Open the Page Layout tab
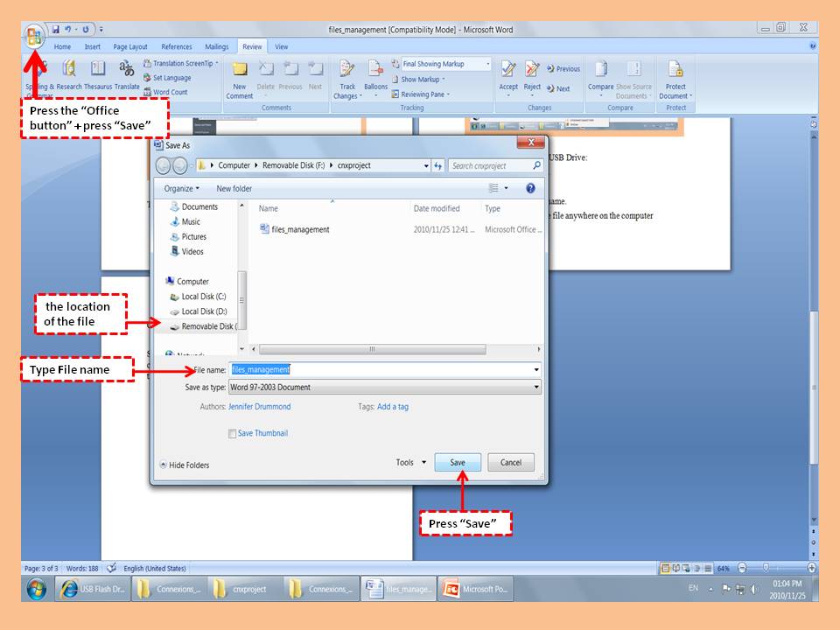The width and height of the screenshot is (840, 630). (x=130, y=46)
